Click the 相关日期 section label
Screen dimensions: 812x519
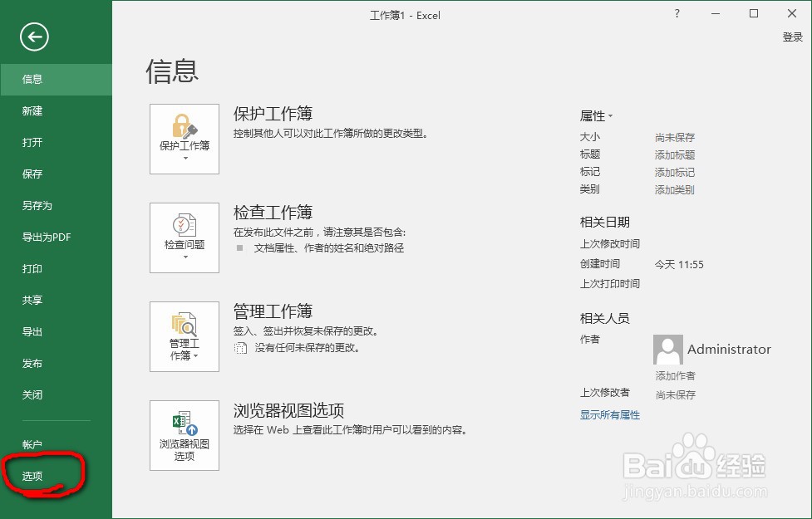click(x=605, y=222)
